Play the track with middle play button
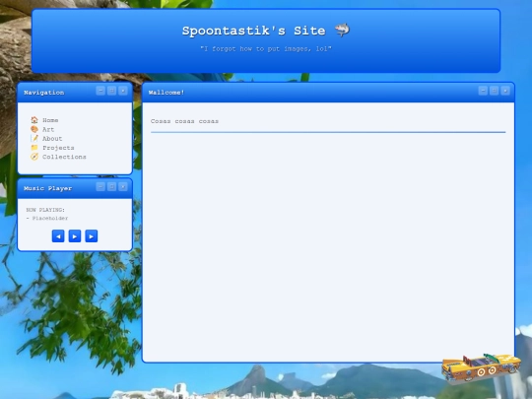532x399 pixels. click(75, 236)
